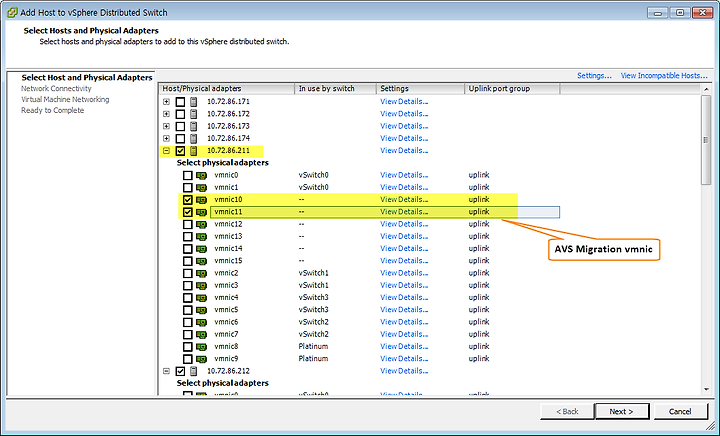Click the network adapter icon for vmnic6

pos(201,322)
